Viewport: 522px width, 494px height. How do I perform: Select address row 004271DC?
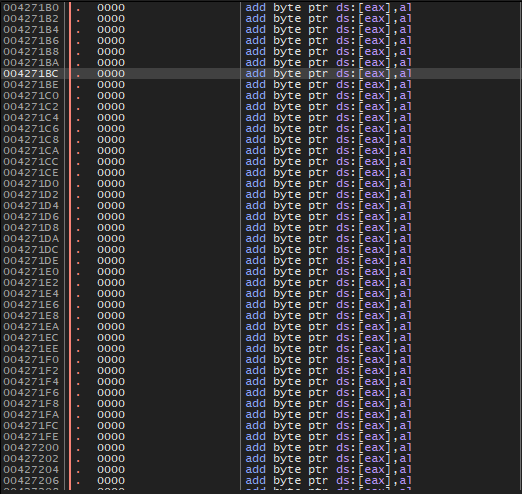[31, 250]
